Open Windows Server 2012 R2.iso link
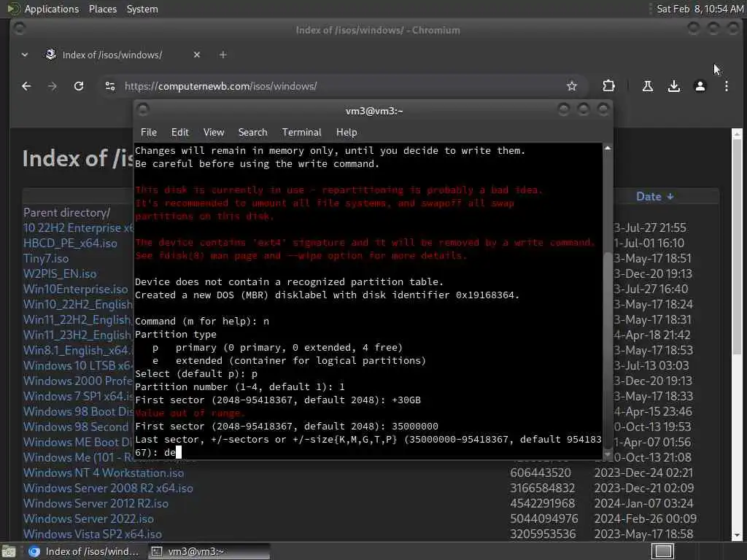Screen dimensions: 747x560 click(x=96, y=503)
